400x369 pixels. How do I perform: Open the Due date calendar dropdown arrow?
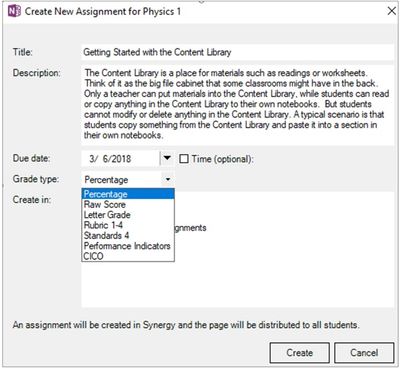click(x=167, y=158)
